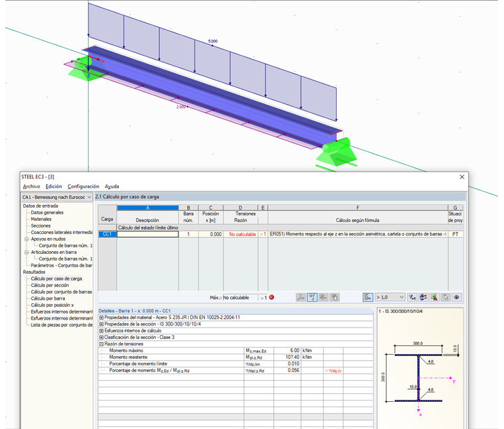Select Cálculo por conjunto de barras

pos(62,292)
